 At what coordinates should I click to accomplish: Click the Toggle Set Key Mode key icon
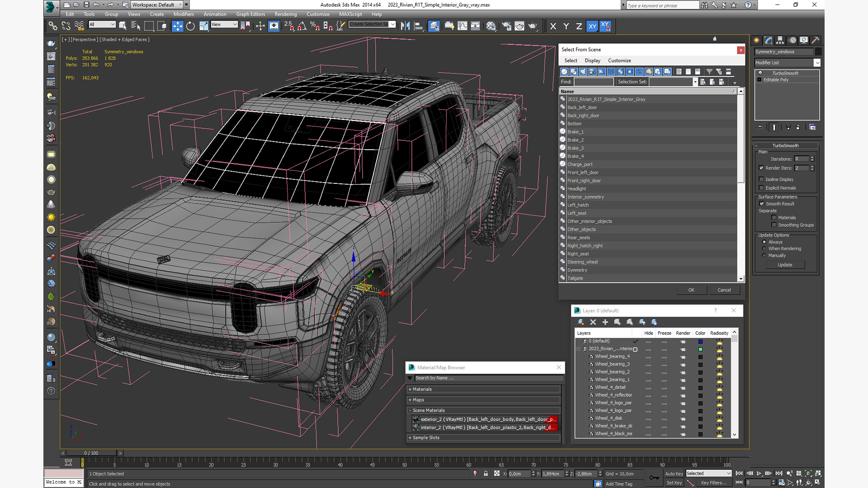[654, 478]
